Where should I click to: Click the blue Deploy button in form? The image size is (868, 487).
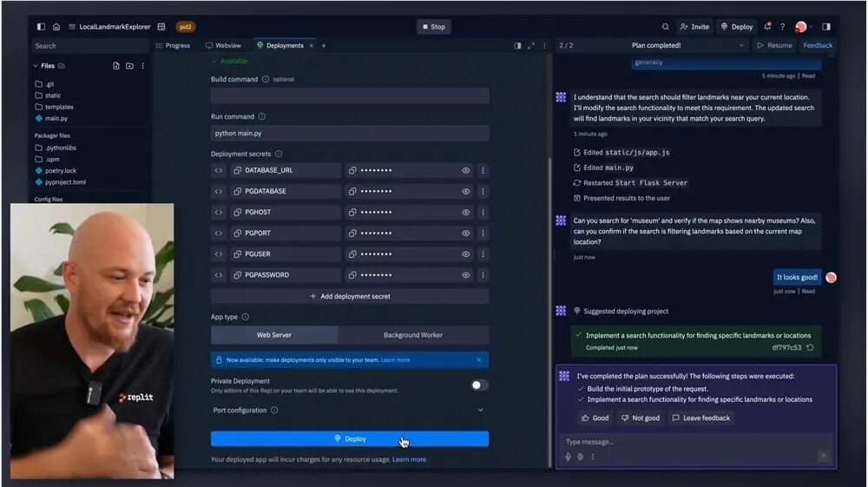click(x=350, y=439)
